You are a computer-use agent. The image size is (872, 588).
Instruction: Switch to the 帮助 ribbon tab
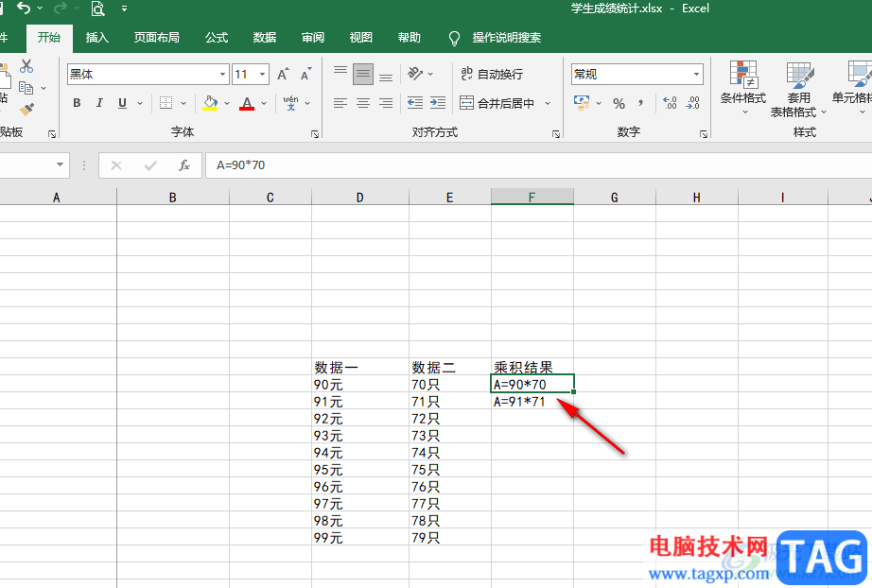pyautogui.click(x=410, y=37)
